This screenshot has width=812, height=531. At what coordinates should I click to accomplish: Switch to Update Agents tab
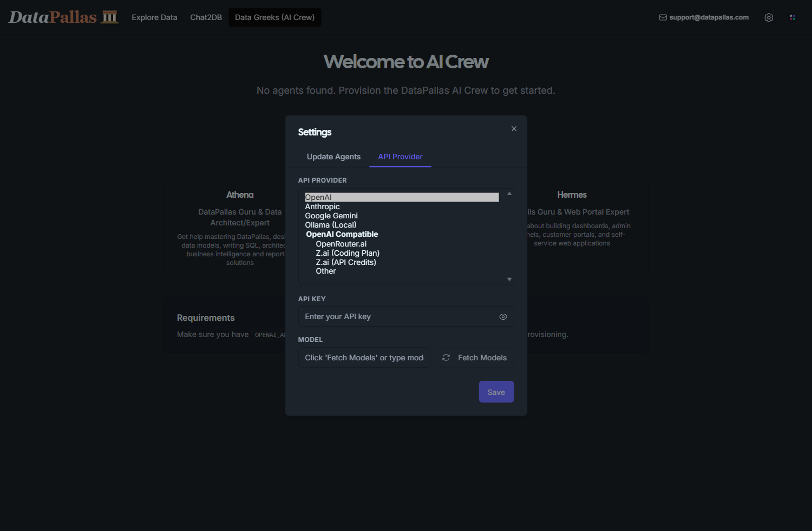333,157
